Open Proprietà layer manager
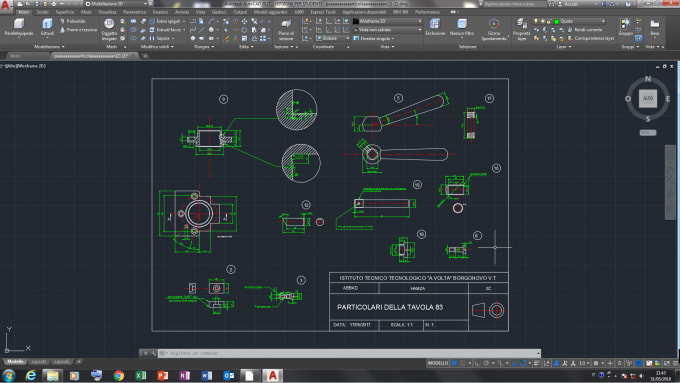The image size is (680, 383). [521, 29]
